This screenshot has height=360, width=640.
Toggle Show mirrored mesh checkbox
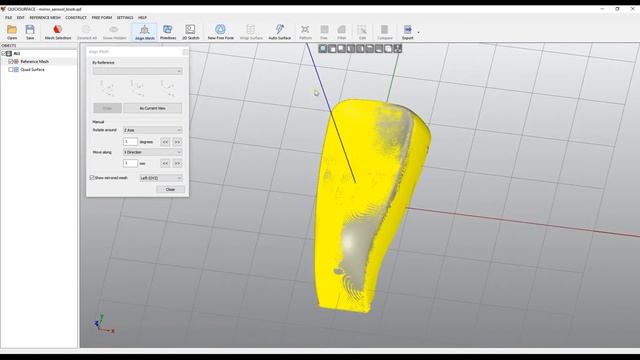click(92, 178)
